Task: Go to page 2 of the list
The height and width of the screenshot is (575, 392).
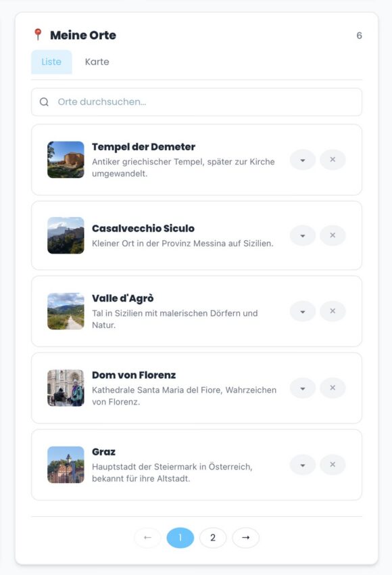Action: click(213, 537)
